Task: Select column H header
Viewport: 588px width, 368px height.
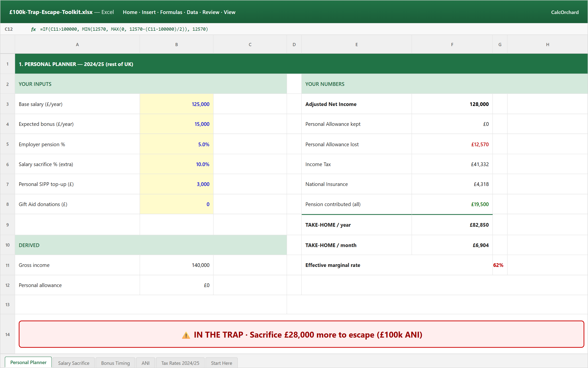Action: [548, 44]
